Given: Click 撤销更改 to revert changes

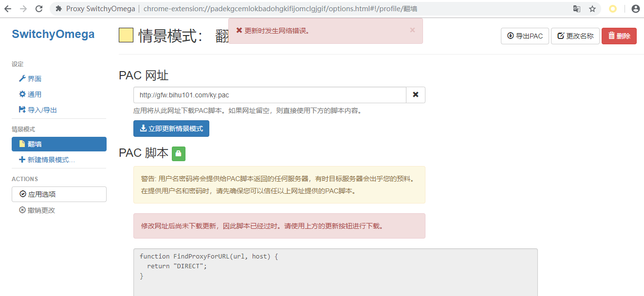Looking at the screenshot, I should click(37, 210).
